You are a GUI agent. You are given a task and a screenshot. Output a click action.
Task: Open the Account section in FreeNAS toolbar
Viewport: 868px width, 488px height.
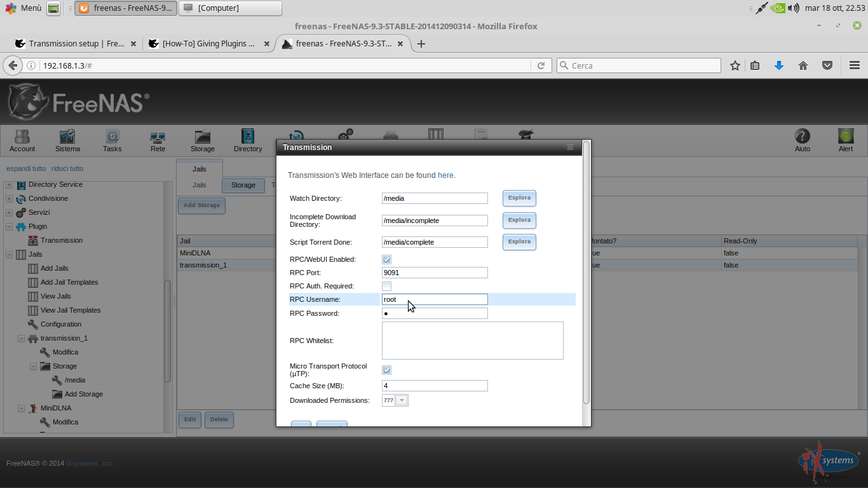pos(22,140)
